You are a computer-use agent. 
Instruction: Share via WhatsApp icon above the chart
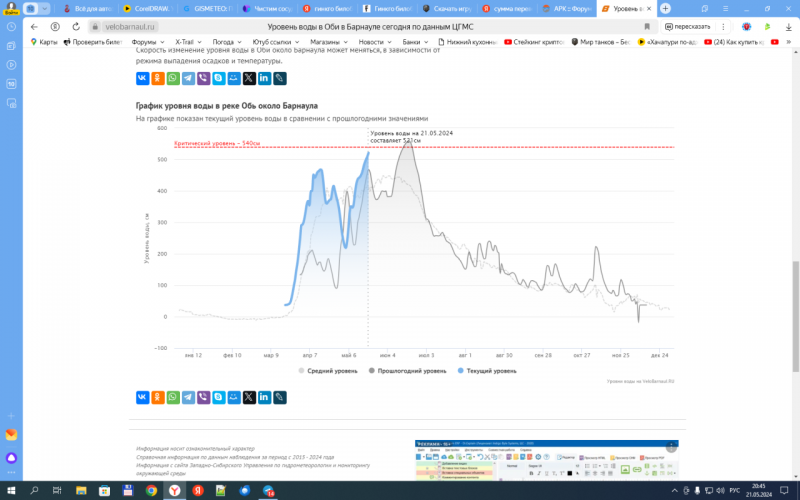point(173,77)
